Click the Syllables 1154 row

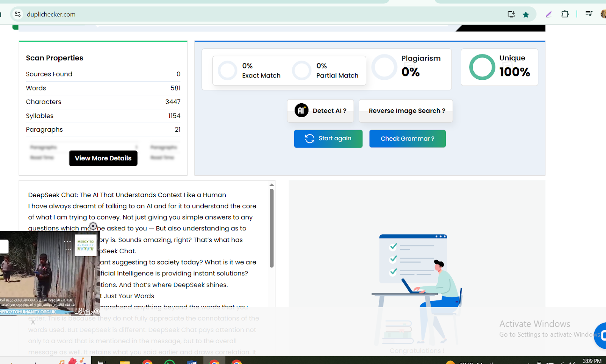tap(103, 116)
